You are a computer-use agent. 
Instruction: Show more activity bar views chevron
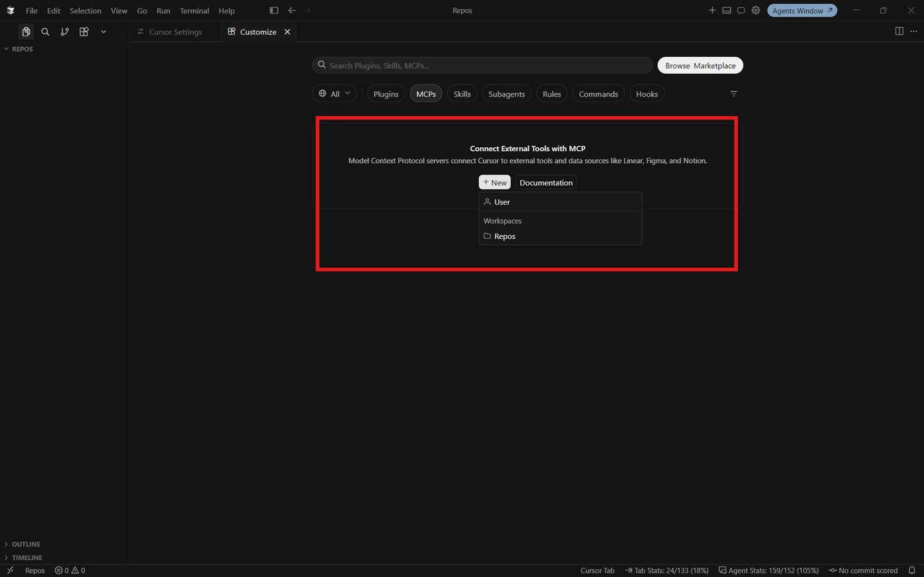[x=103, y=32]
